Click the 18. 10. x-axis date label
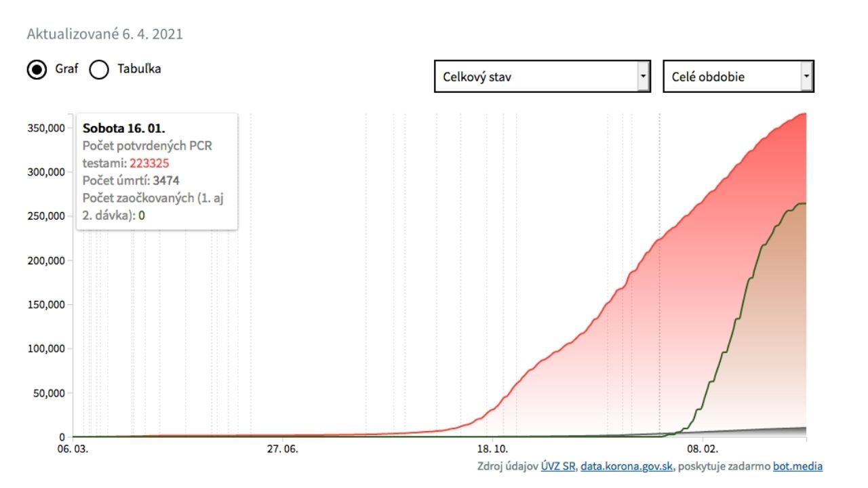868x488 pixels. [x=492, y=449]
